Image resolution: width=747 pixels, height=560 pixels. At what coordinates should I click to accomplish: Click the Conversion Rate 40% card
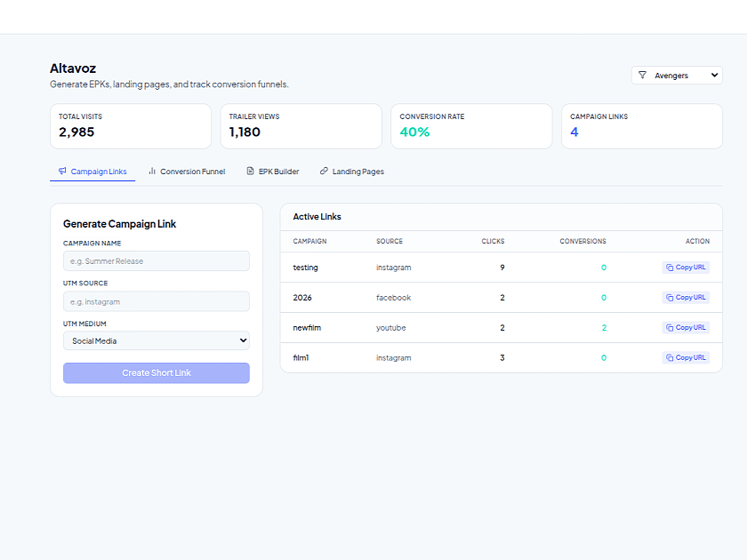tap(471, 126)
